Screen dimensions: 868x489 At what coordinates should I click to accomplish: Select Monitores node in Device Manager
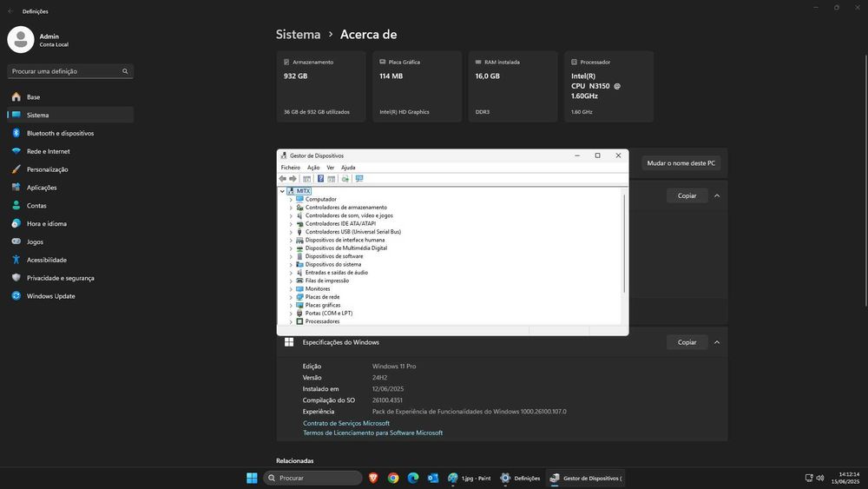tap(317, 289)
